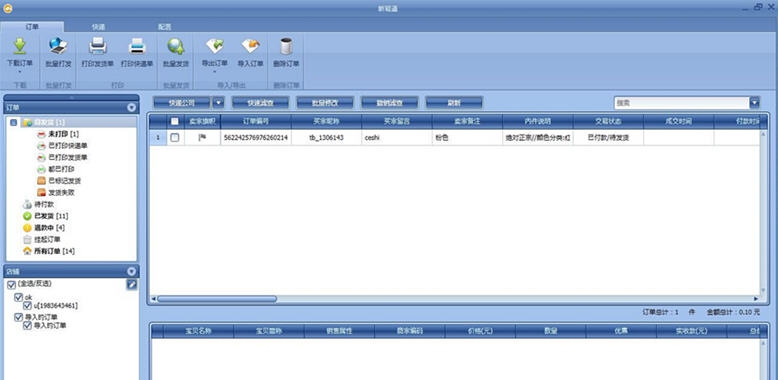
Task: Click order number cell 562242576976260214
Action: click(x=256, y=138)
